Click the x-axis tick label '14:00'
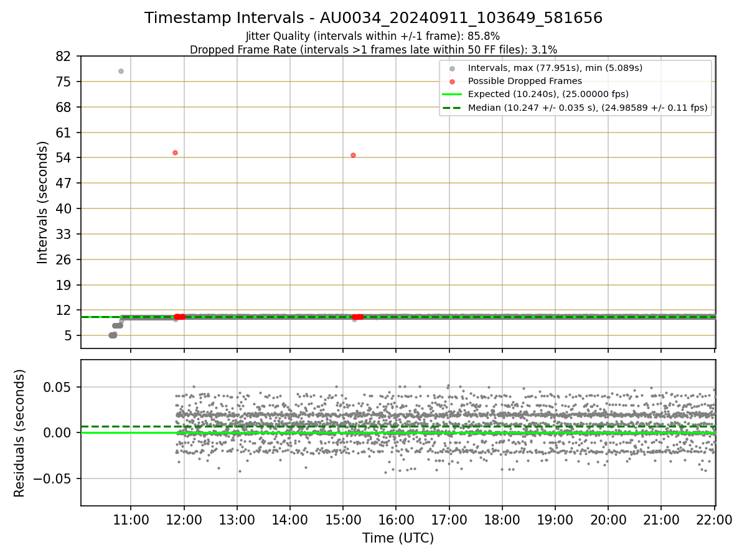 coord(290,520)
